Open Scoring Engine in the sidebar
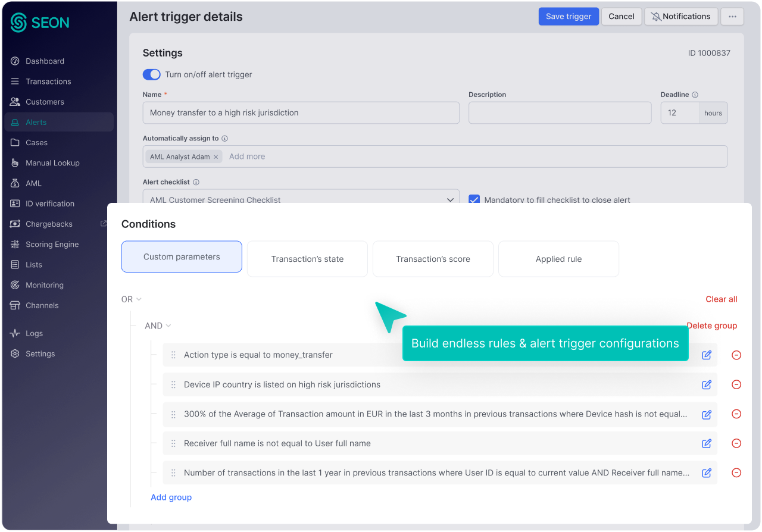 click(52, 244)
